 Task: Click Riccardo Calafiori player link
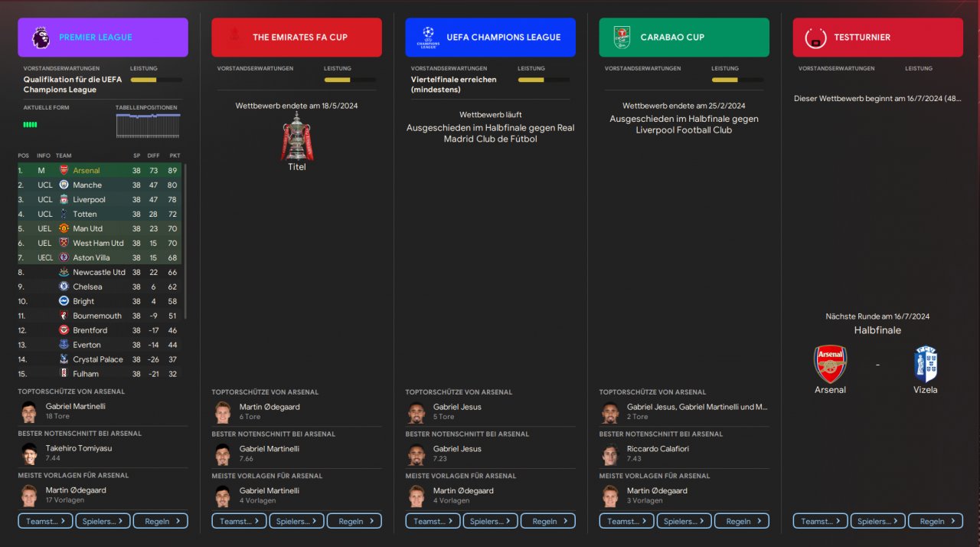pyautogui.click(x=658, y=448)
